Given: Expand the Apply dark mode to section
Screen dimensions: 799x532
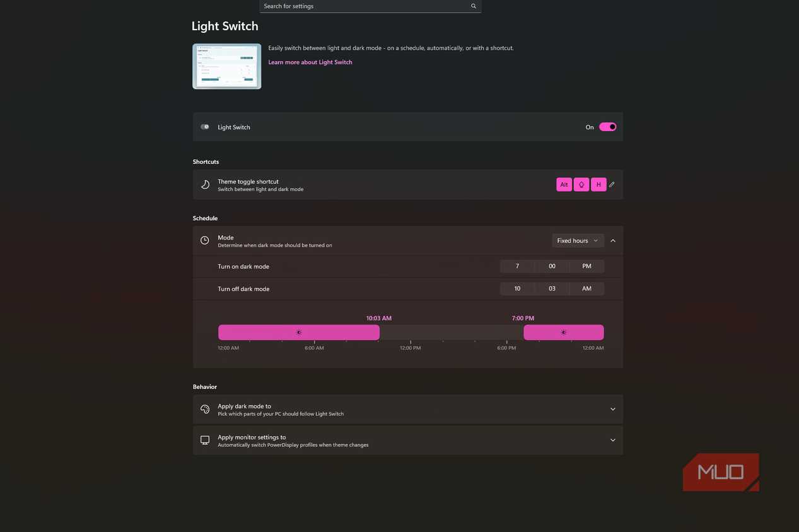Looking at the screenshot, I should click(613, 409).
